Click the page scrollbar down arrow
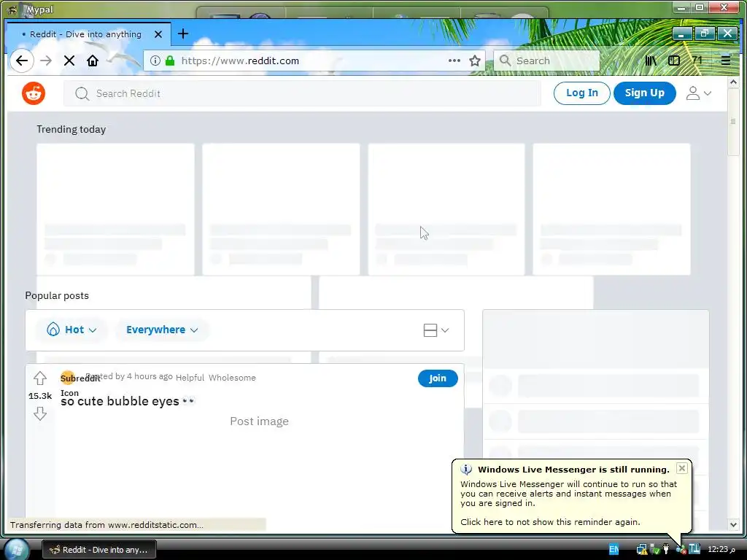747x560 pixels. coord(733,525)
